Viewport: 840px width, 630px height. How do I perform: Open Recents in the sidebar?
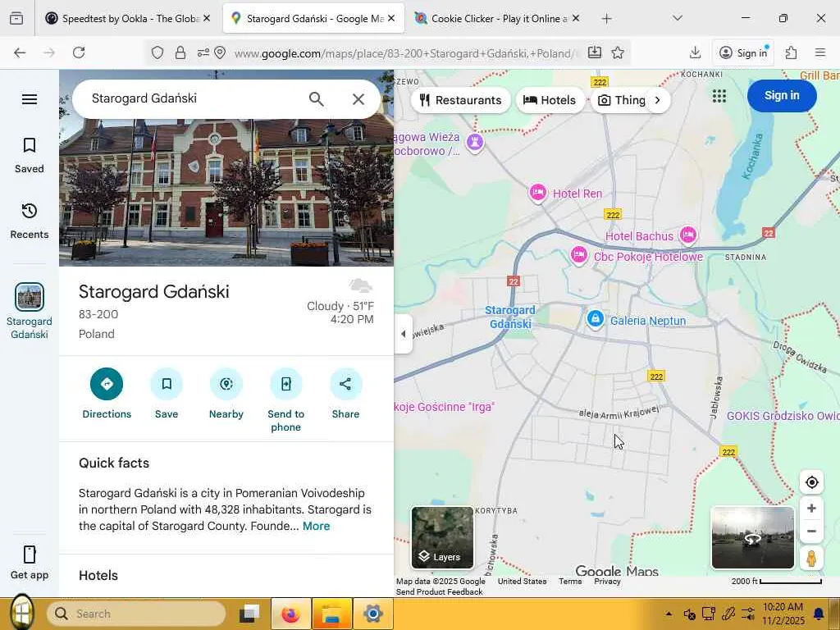[30, 221]
